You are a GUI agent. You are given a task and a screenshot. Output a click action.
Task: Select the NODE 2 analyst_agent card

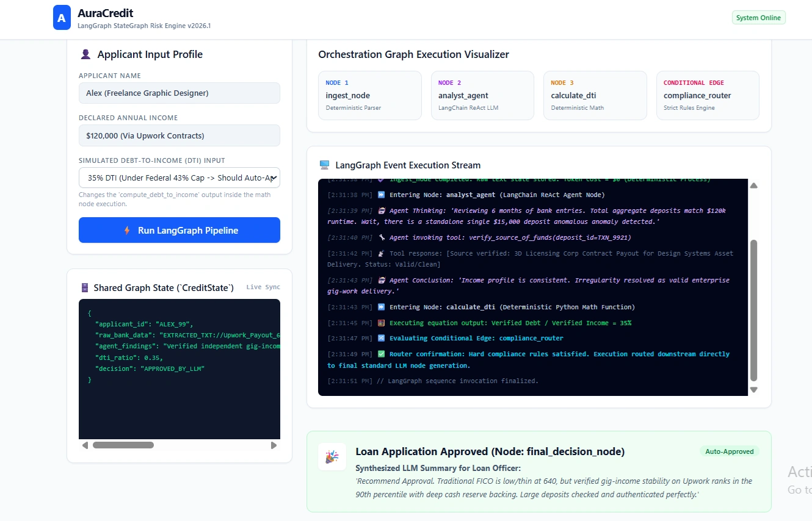tap(482, 95)
